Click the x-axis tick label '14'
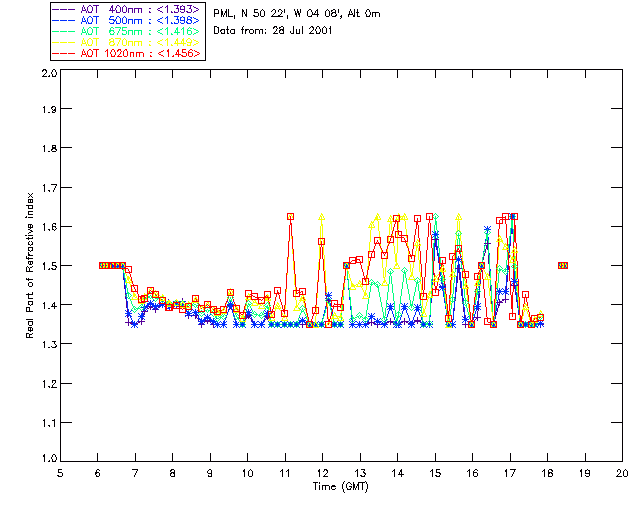Screen dimensions: 640x512 [398, 473]
